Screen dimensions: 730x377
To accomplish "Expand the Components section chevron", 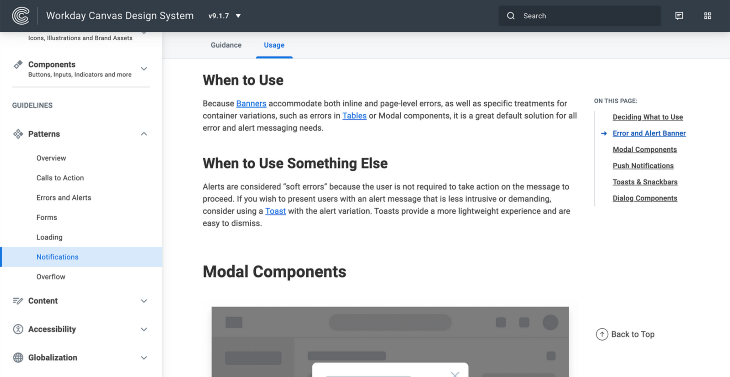I will [x=144, y=68].
